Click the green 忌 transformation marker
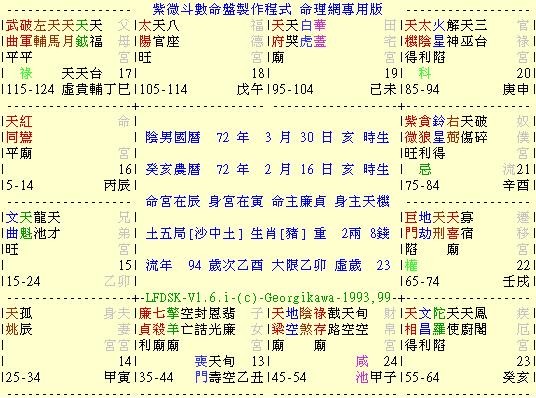 425,170
